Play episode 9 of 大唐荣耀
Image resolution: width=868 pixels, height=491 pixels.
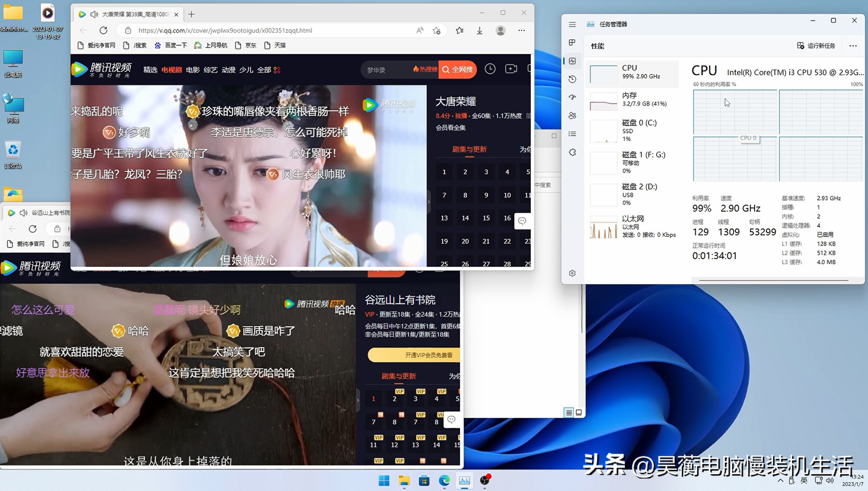[486, 195]
